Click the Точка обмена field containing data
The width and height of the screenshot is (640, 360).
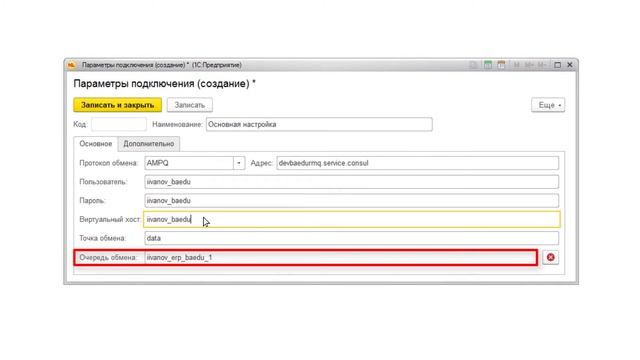point(351,238)
